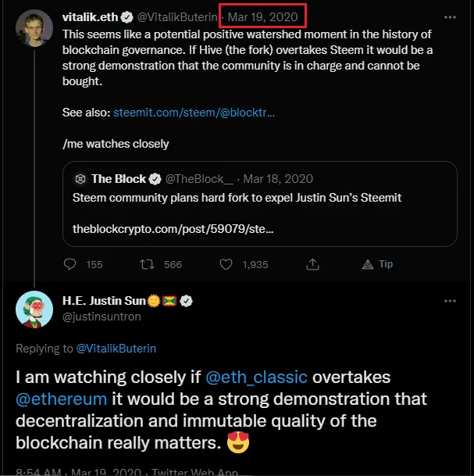The width and height of the screenshot is (474, 476).
Task: Click the reply icon under Vitalik's tweet
Action: (x=69, y=264)
